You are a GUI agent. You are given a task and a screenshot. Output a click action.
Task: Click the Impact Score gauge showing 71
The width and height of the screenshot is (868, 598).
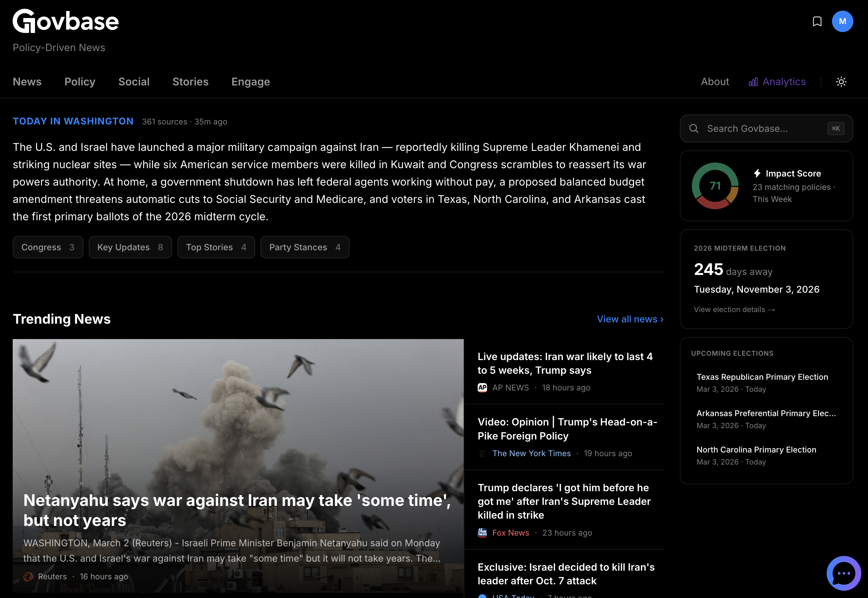tap(715, 186)
